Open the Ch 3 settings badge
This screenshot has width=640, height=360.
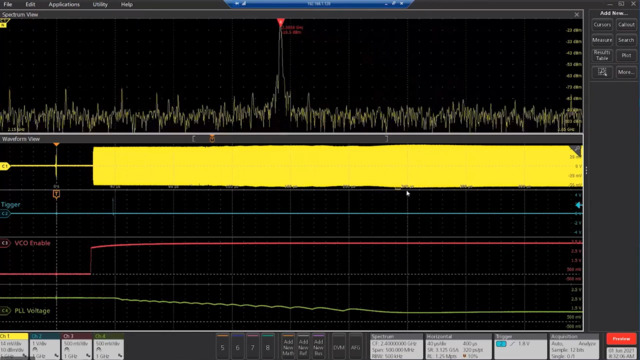[x=77, y=346]
